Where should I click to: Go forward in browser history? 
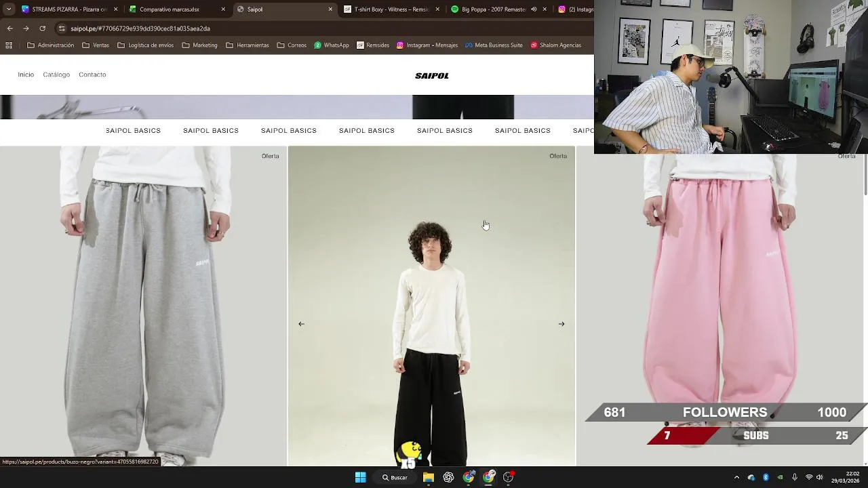point(26,28)
